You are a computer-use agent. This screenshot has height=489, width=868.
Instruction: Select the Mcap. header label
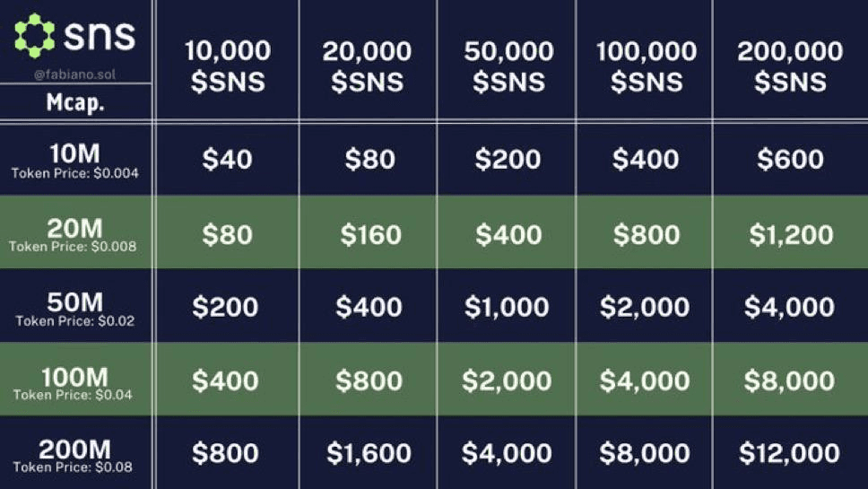coord(75,102)
